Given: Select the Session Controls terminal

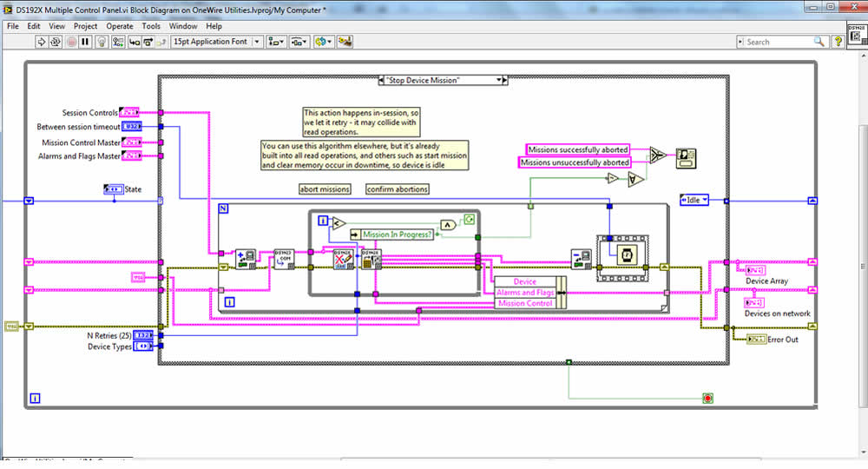Looking at the screenshot, I should (129, 112).
